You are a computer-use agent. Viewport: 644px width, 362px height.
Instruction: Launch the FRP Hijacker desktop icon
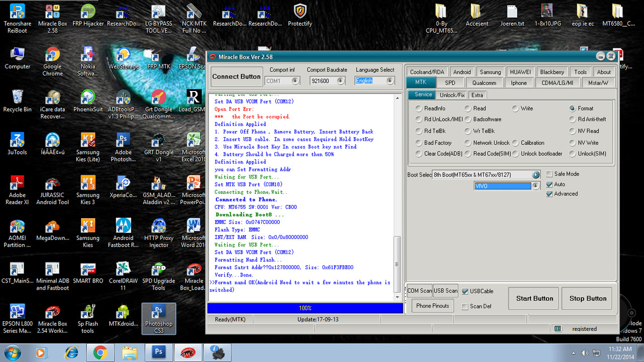88,15
